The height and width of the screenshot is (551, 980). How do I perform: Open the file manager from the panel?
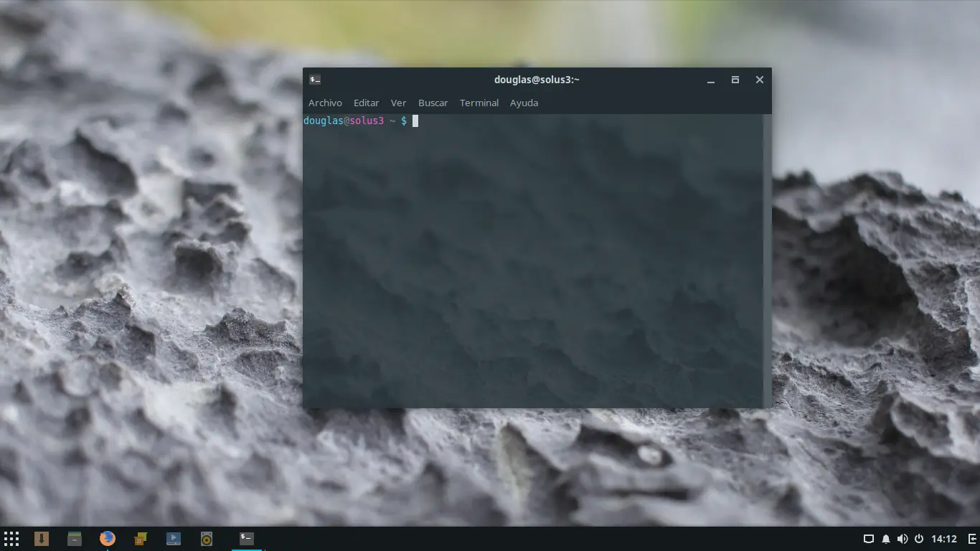[x=75, y=538]
